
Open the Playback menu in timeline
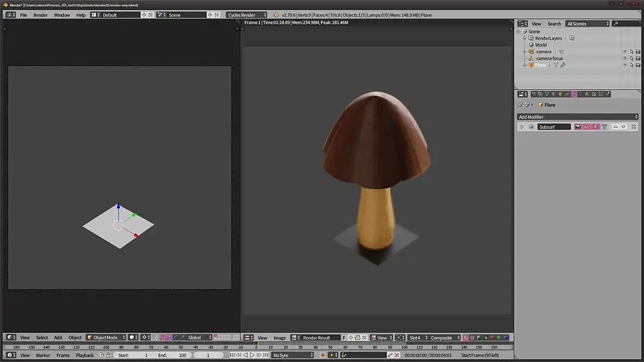(x=85, y=355)
